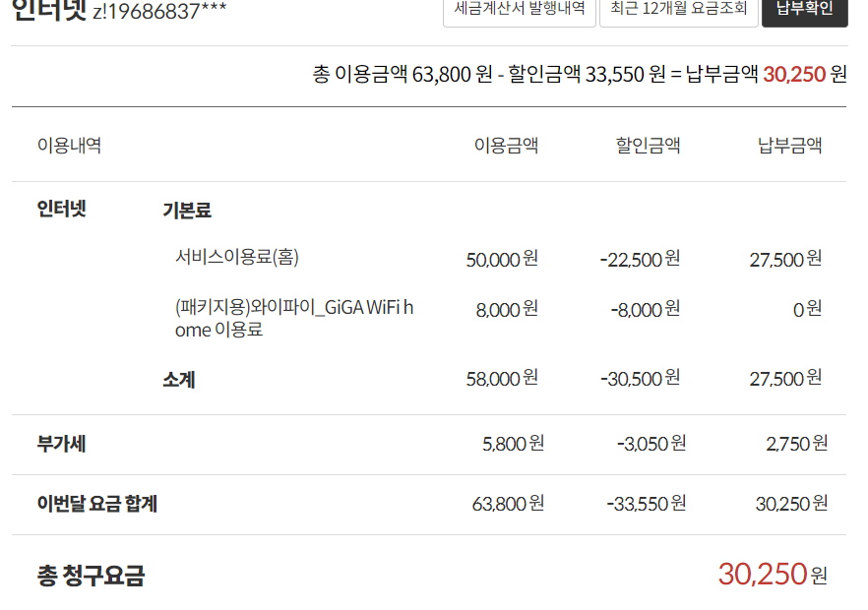Click the GiGA WiFi home 이용료 item
Image resolution: width=868 pixels, height=610 pixels.
coord(294,318)
